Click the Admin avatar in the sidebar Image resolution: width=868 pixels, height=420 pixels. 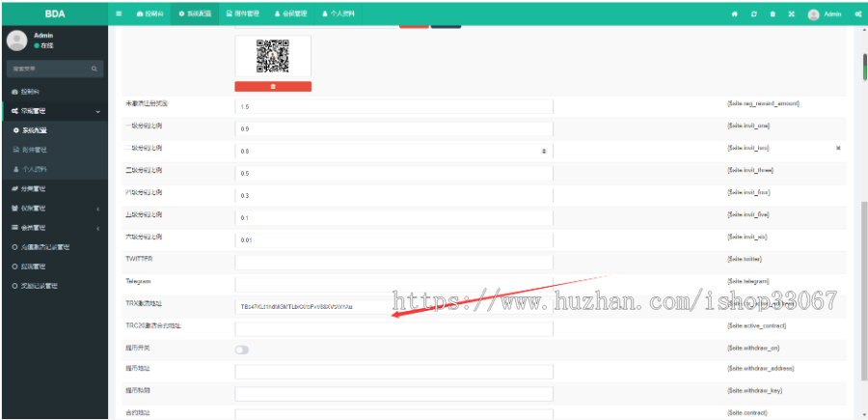tap(17, 41)
